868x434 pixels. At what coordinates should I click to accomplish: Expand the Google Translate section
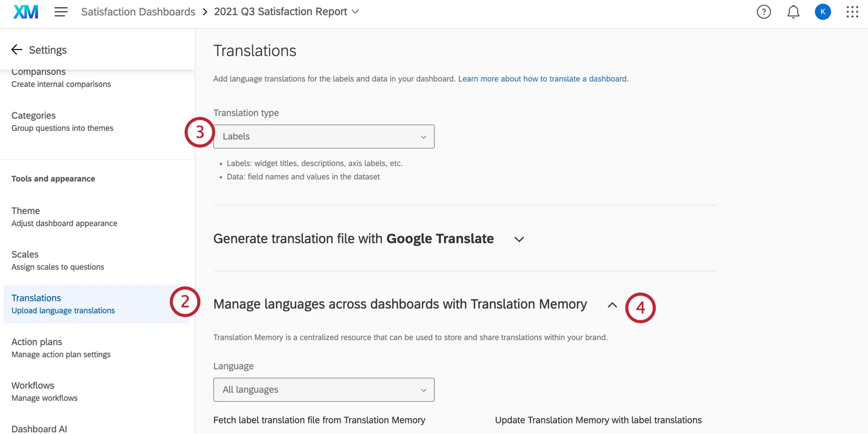(x=519, y=239)
